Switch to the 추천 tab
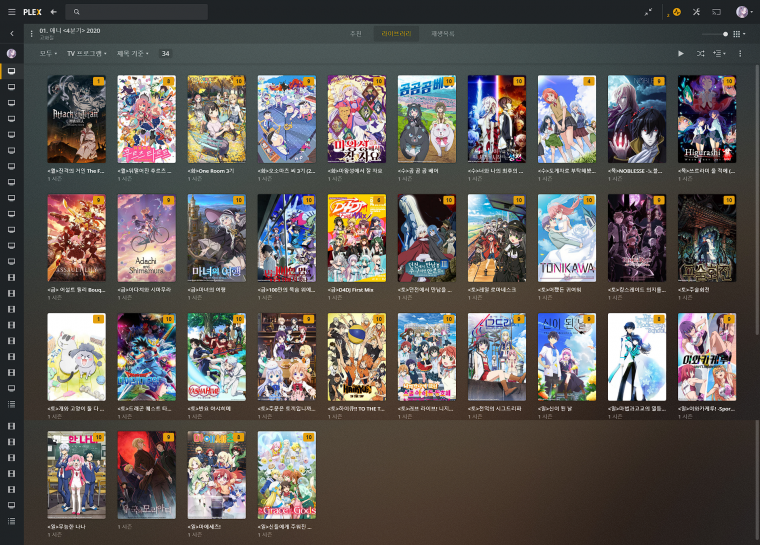760x545 pixels. pyautogui.click(x=356, y=33)
